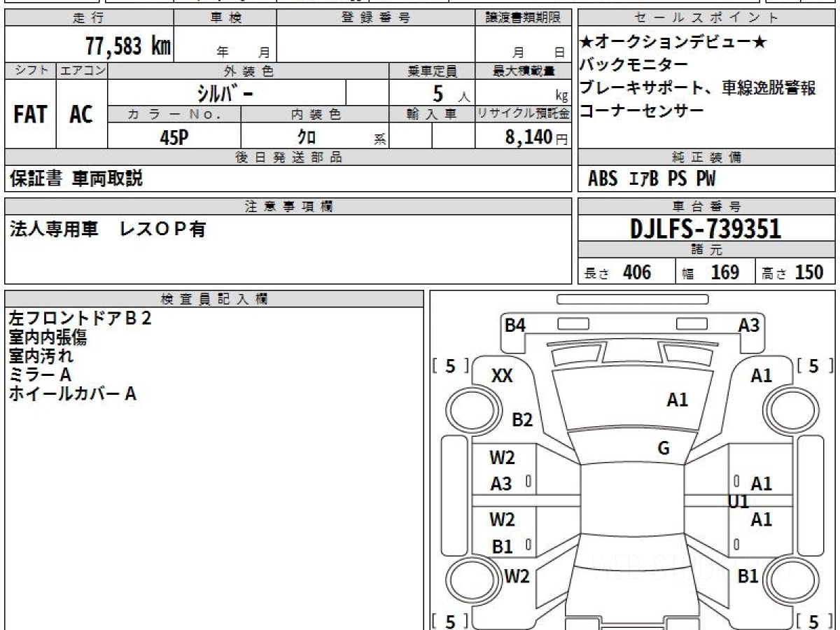Screen dimensions: 840x630
Task: Select the 保証書 車両取説 entry
Action: [x=76, y=178]
